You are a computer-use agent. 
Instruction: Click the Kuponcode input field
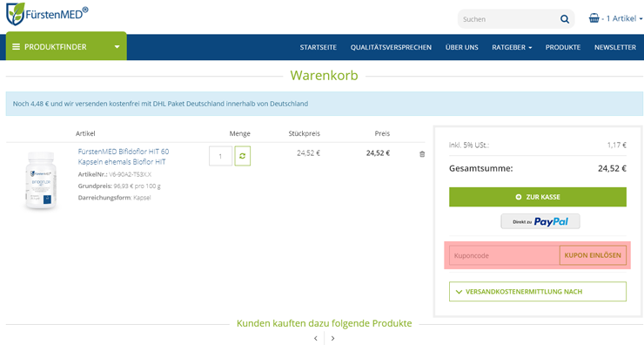[x=504, y=255]
